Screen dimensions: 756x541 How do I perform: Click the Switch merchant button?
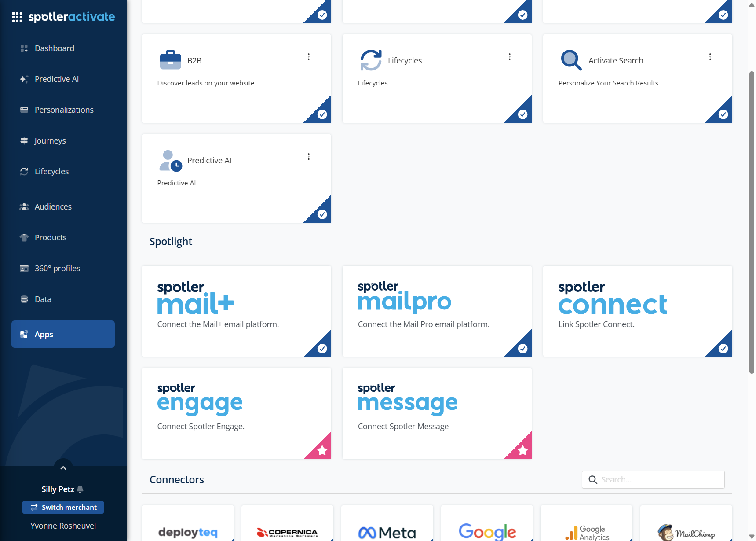click(63, 507)
